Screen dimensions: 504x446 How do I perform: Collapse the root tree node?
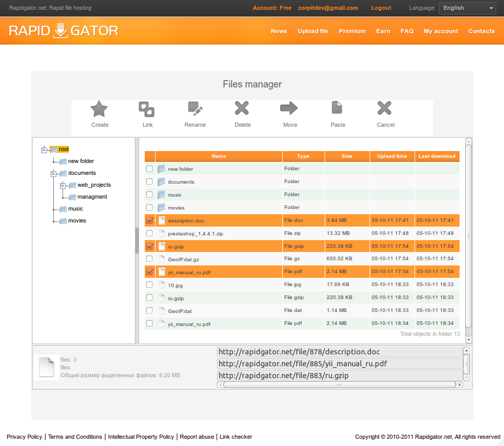[x=44, y=150]
